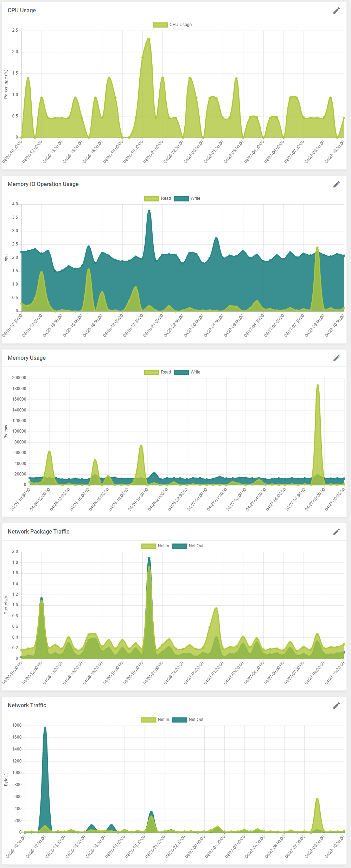The width and height of the screenshot is (351, 868).
Task: Click the highest peak in Network Package Traffic
Action: (149, 558)
